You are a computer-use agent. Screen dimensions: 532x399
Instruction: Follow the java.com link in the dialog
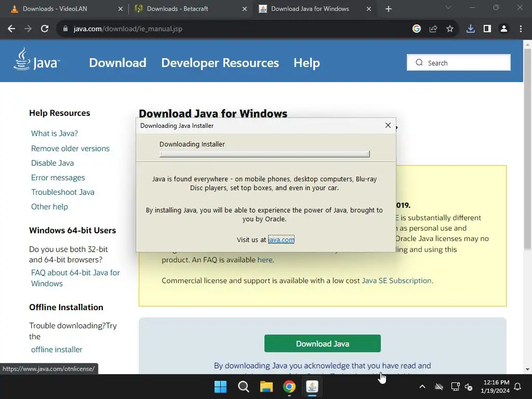pyautogui.click(x=281, y=240)
